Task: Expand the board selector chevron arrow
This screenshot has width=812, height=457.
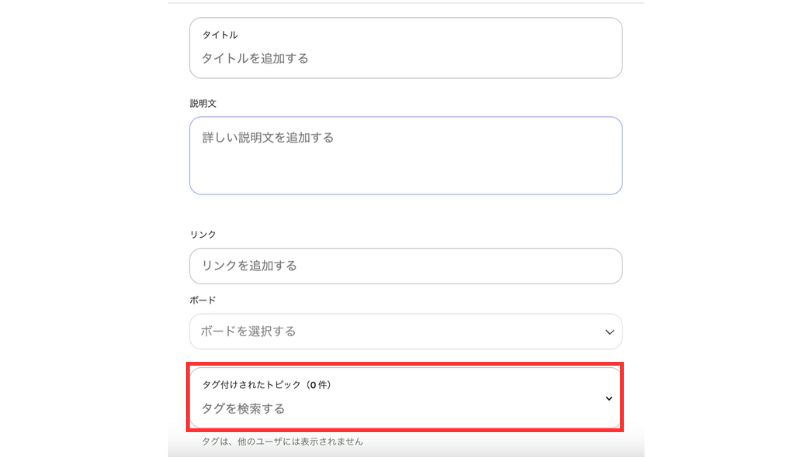Action: 609,331
